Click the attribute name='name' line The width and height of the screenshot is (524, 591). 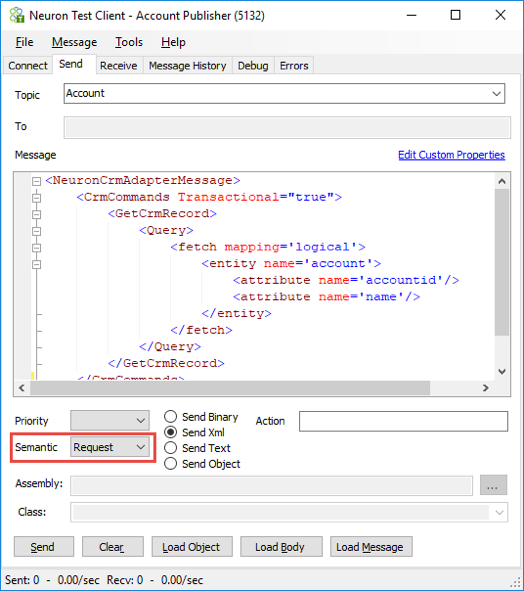tap(326, 297)
